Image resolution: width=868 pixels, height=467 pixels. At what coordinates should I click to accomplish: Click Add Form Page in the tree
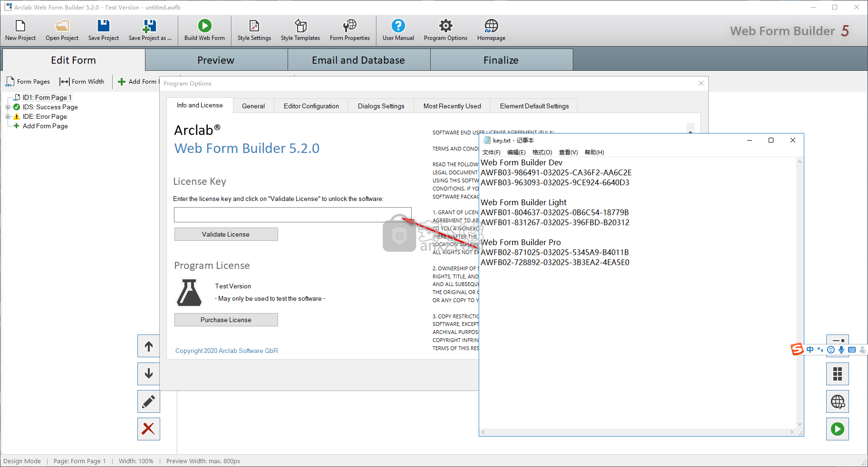45,126
